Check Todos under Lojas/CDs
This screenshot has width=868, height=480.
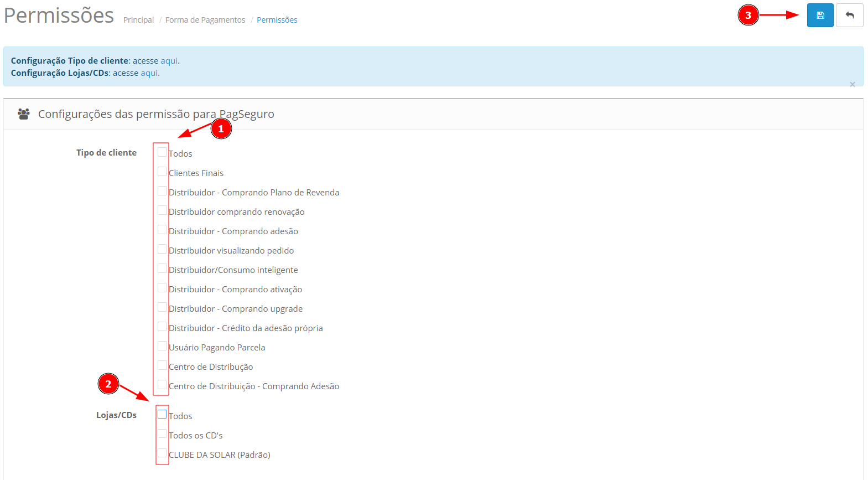(162, 414)
